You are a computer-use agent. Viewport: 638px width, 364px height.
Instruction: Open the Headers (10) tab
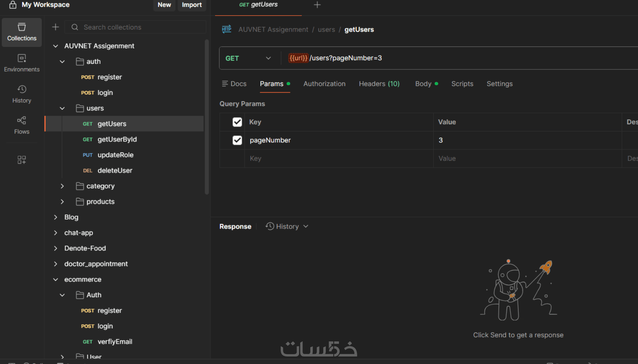click(379, 84)
